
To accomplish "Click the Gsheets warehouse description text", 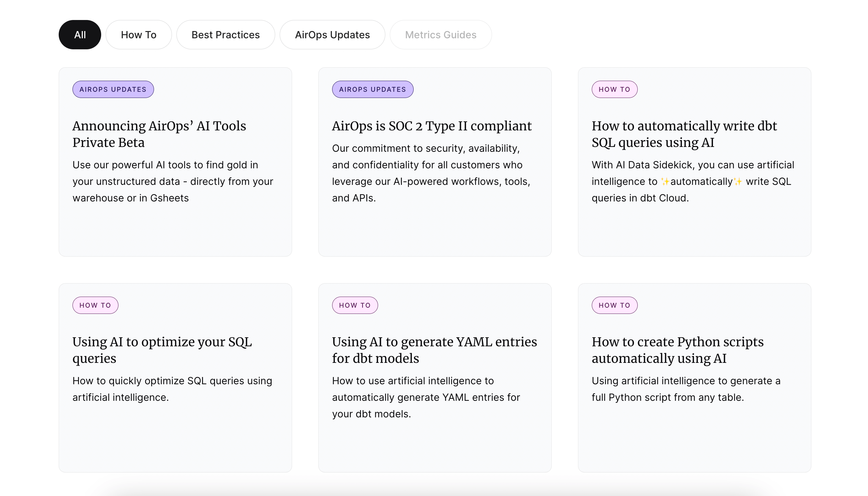I will (x=172, y=181).
